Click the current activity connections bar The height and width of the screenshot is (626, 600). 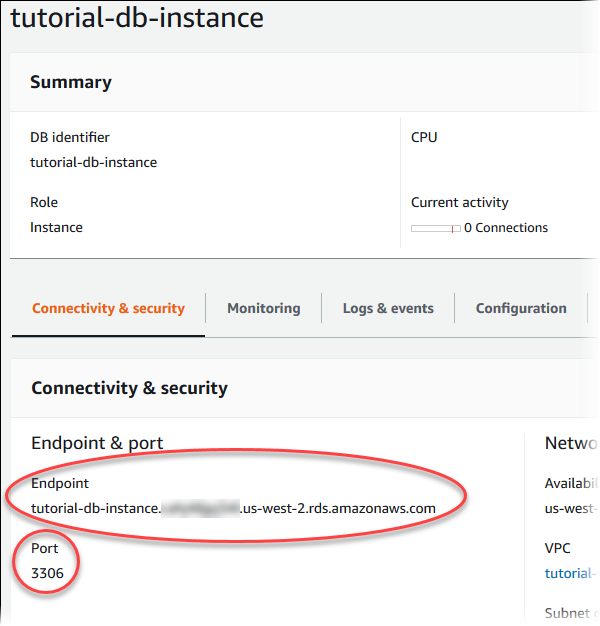[436, 228]
